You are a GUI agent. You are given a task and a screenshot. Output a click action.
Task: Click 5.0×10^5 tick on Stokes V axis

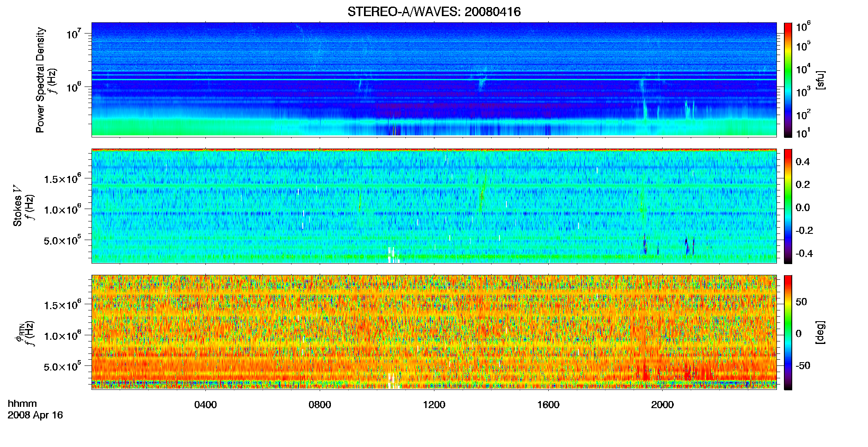point(63,240)
